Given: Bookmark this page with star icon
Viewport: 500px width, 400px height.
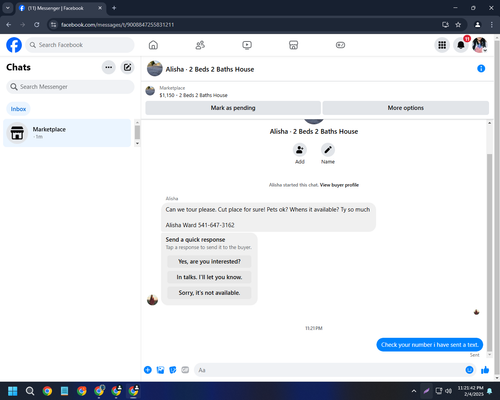Looking at the screenshot, I should tap(458, 25).
